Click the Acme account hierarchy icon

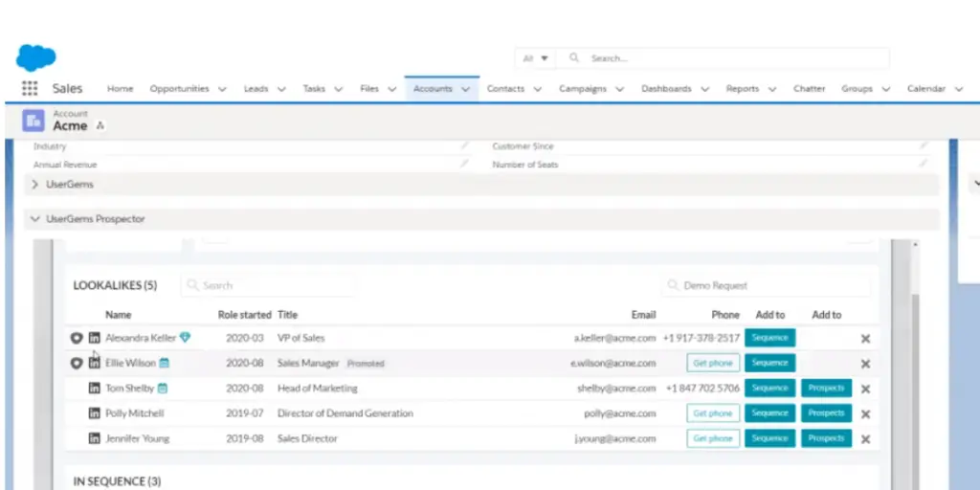pos(100,126)
